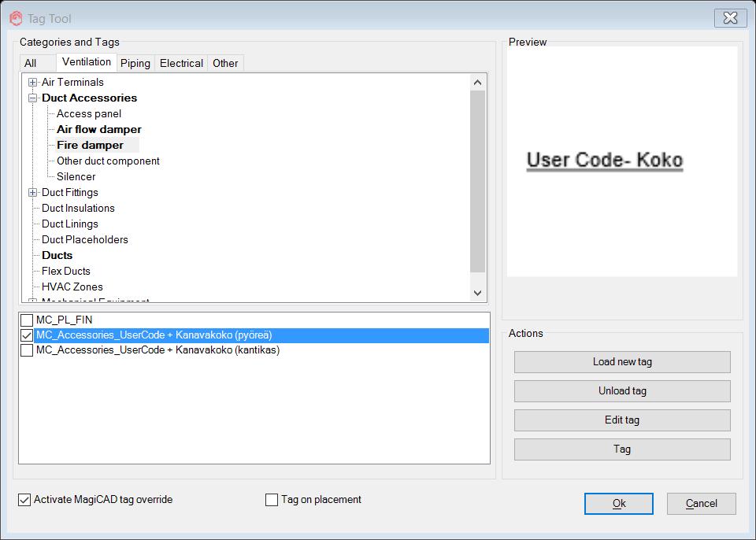Select Duct Placeholders in the tree
Screen dimensions: 756x540
click(85, 239)
